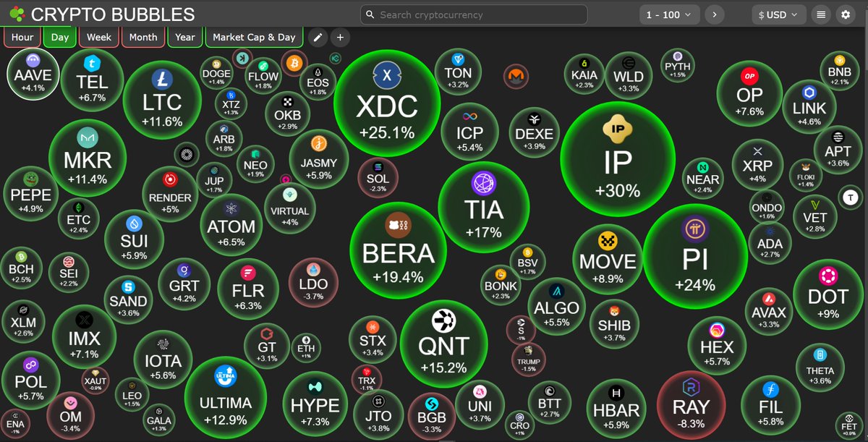Viewport: 868px width, 442px height.
Task: Click the Monero bubble
Action: (x=516, y=75)
